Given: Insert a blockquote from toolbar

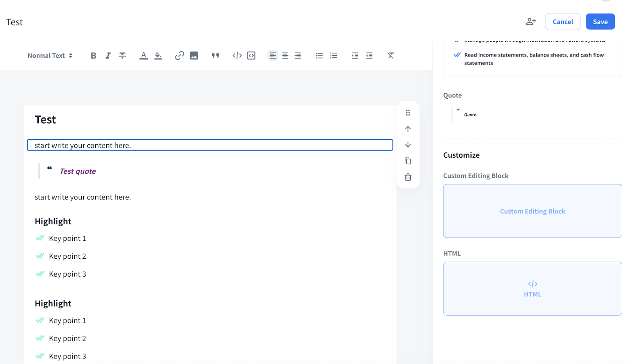Looking at the screenshot, I should (215, 55).
